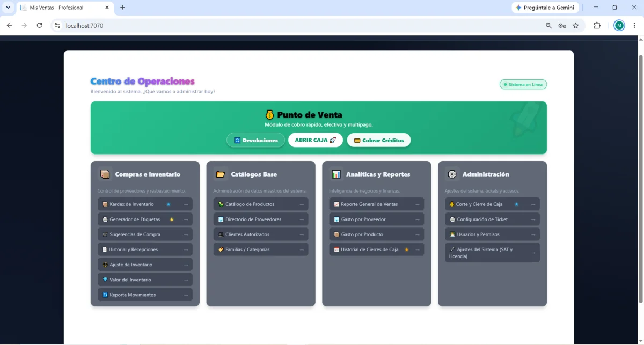Click the chart icon beside Analíticas y Reportes
The width and height of the screenshot is (644, 345).
pos(336,174)
